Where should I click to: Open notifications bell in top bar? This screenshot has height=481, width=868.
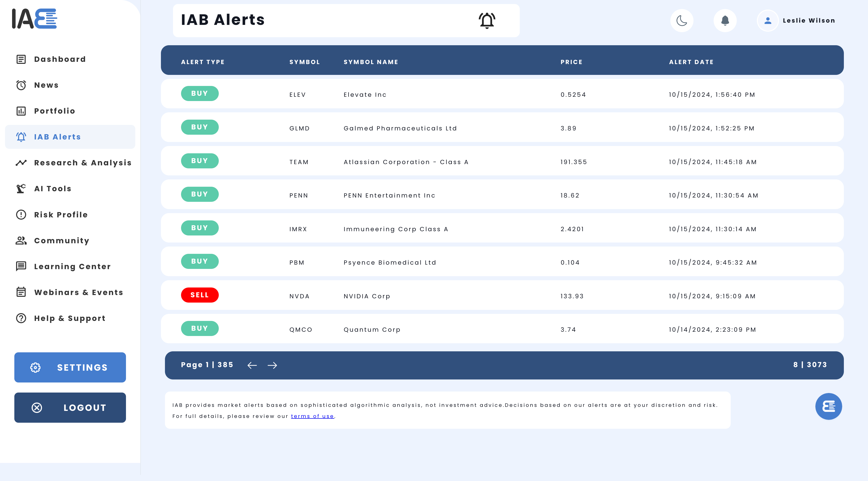[725, 21]
